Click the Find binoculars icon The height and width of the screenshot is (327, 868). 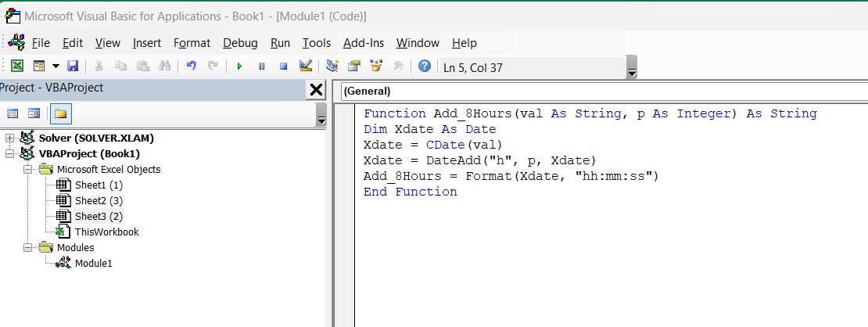164,66
